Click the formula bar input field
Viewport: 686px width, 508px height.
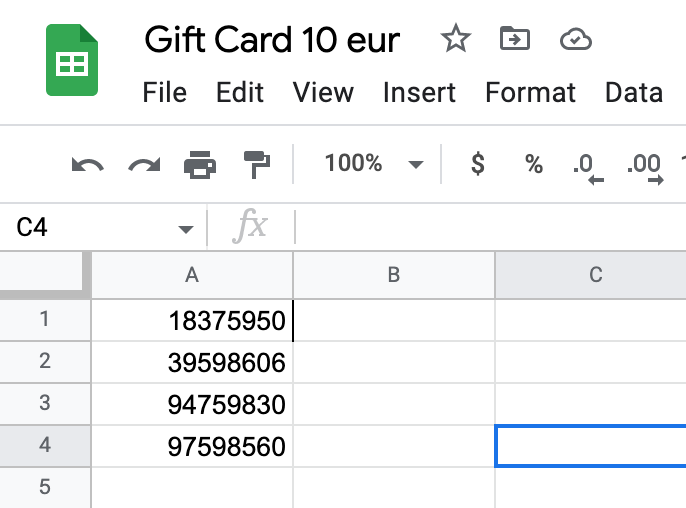point(490,228)
